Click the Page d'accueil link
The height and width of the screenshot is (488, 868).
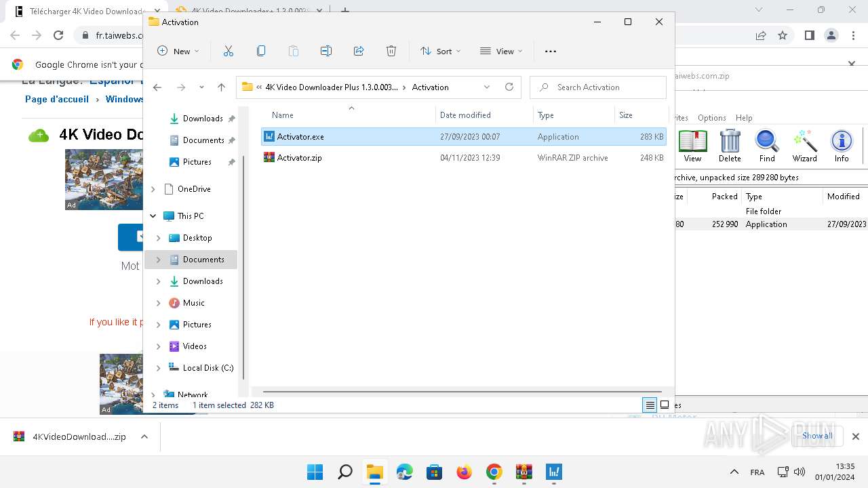(57, 99)
